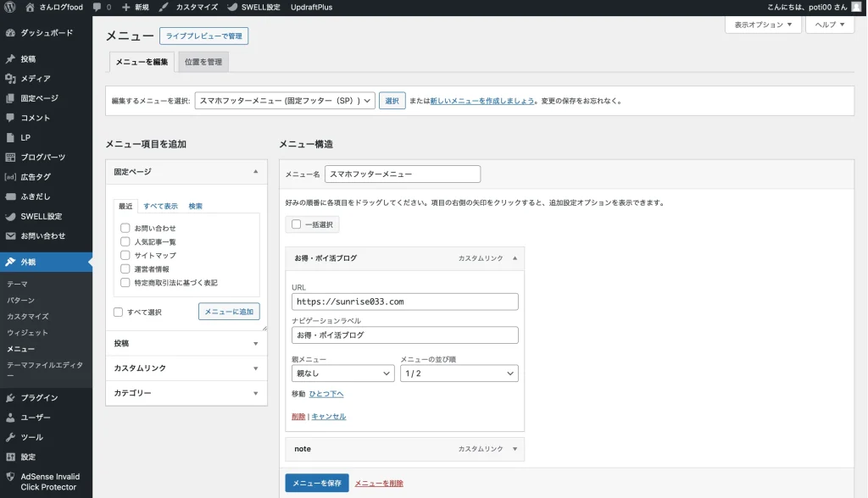Image resolution: width=868 pixels, height=498 pixels.
Task: Click the ダッシュボード dashboard icon
Action: (10, 33)
